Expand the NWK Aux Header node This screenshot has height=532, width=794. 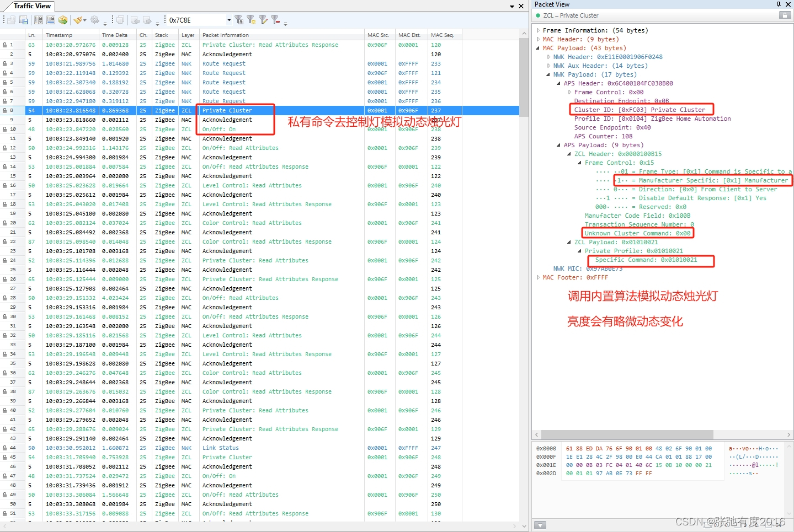pyautogui.click(x=548, y=66)
